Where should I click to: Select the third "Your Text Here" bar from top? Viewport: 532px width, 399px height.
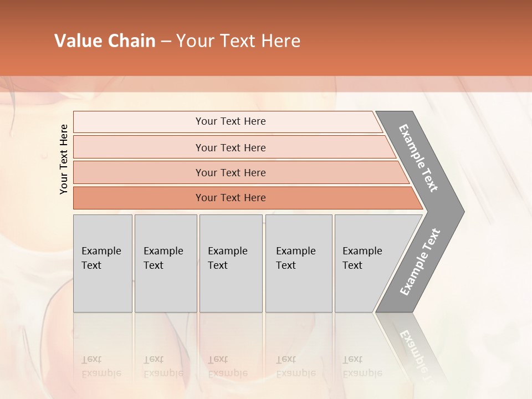point(231,172)
